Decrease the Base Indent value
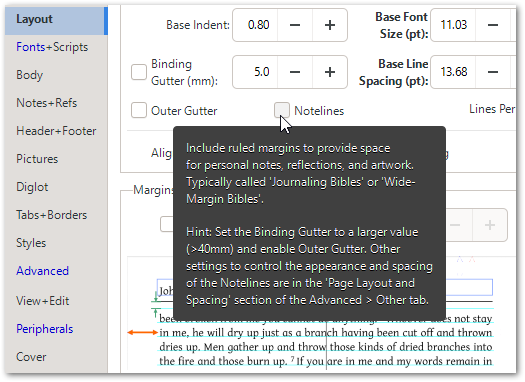This screenshot has width=525, height=382. tap(295, 25)
